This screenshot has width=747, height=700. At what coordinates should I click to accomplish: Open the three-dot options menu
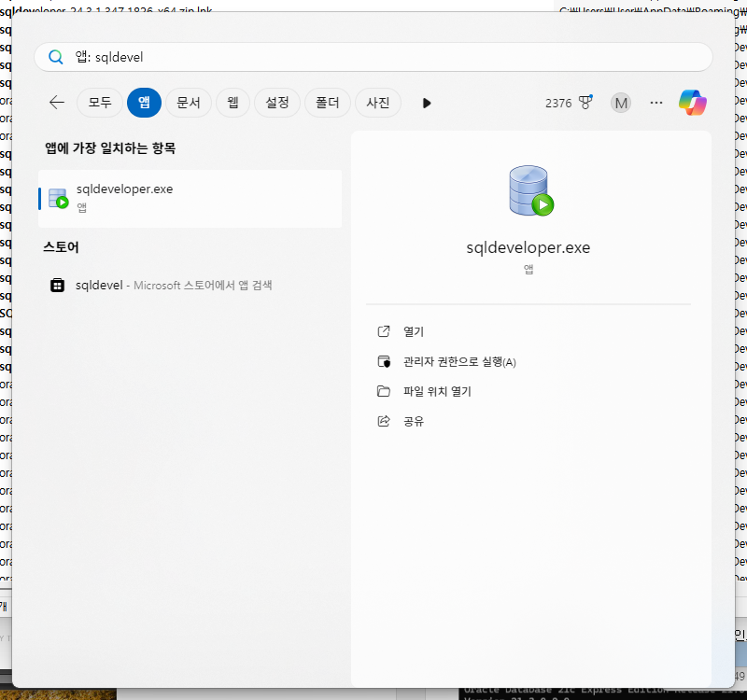[656, 103]
